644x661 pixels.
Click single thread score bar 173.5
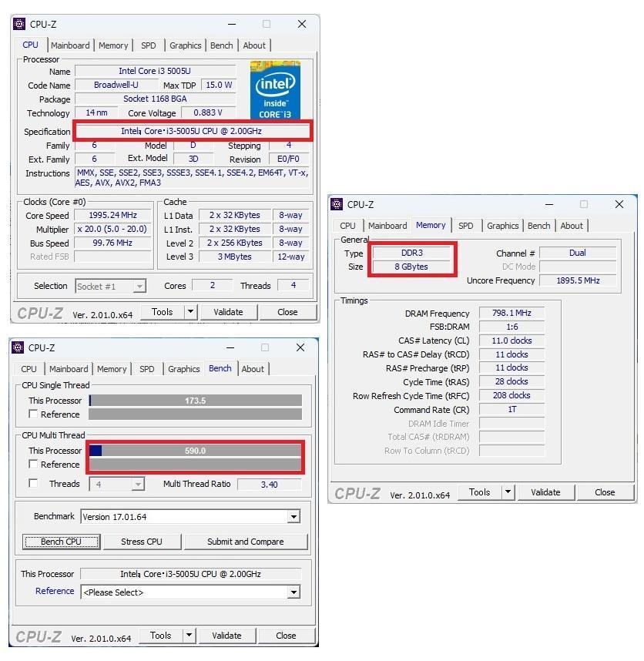tap(196, 401)
